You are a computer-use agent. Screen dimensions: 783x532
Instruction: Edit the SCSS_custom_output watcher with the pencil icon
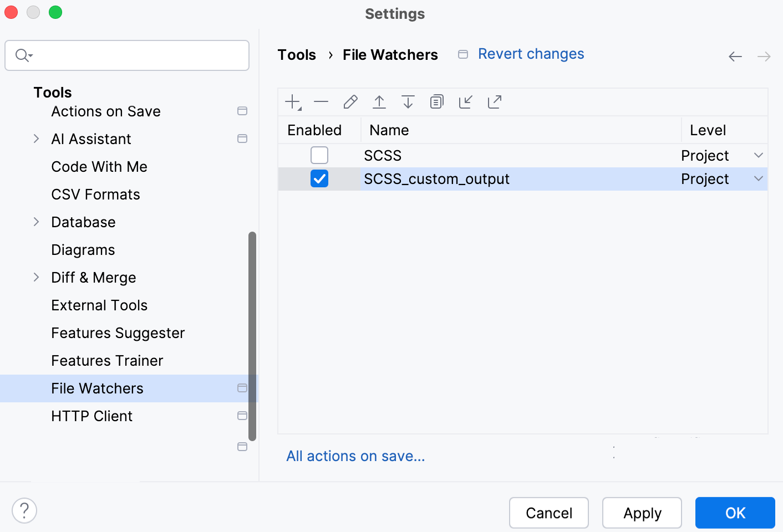coord(350,101)
